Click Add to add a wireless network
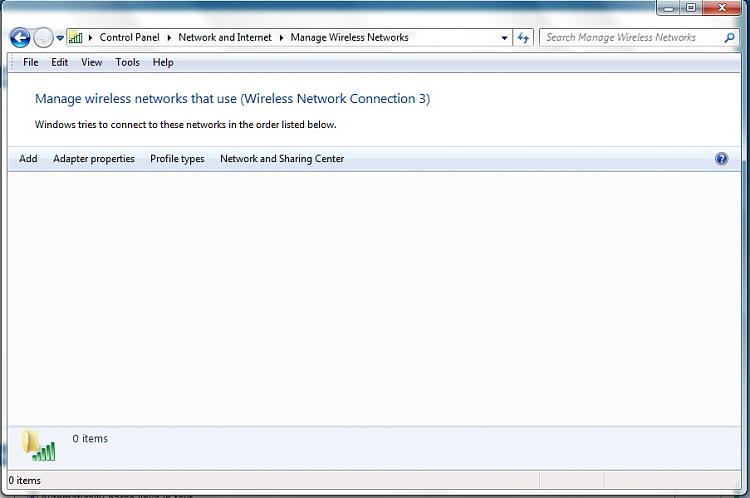 pyautogui.click(x=28, y=158)
